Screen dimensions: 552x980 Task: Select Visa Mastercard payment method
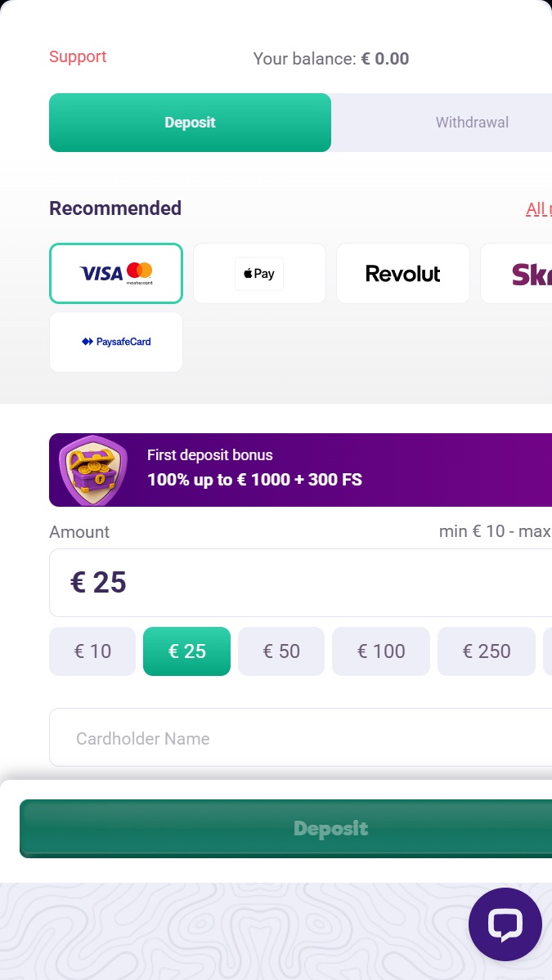tap(116, 273)
